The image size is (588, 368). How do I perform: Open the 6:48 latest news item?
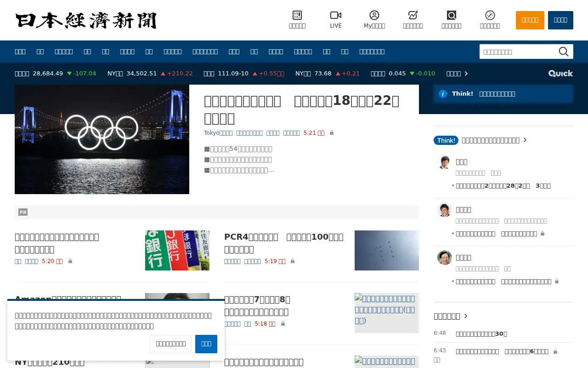pos(481,334)
